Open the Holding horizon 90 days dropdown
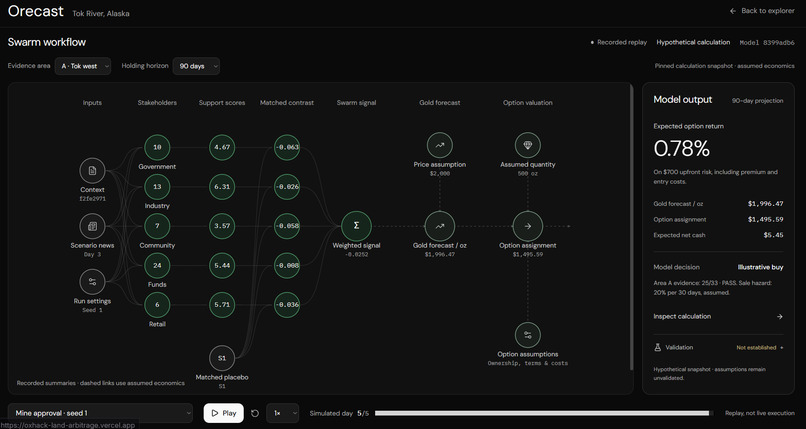The height and width of the screenshot is (429, 806). tap(196, 66)
